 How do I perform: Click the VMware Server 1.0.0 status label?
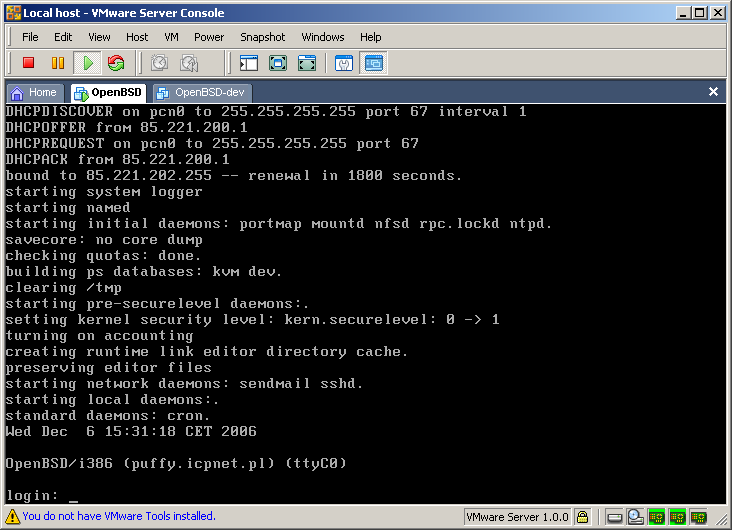pos(517,517)
